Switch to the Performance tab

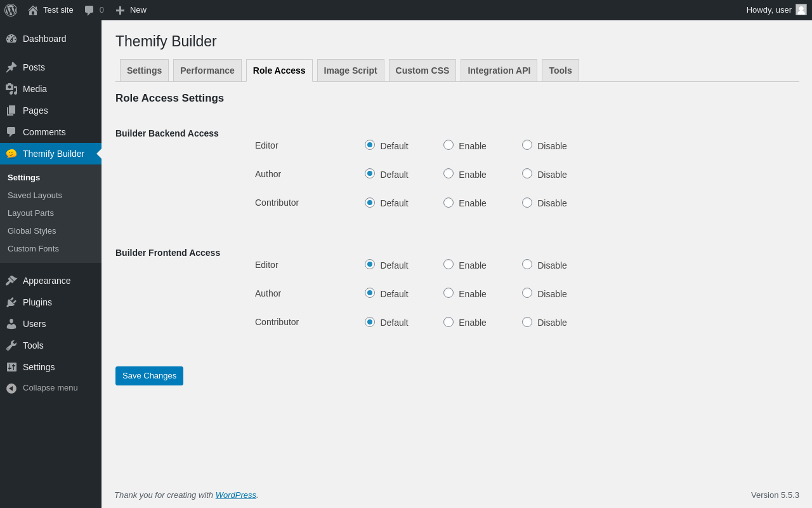click(207, 70)
